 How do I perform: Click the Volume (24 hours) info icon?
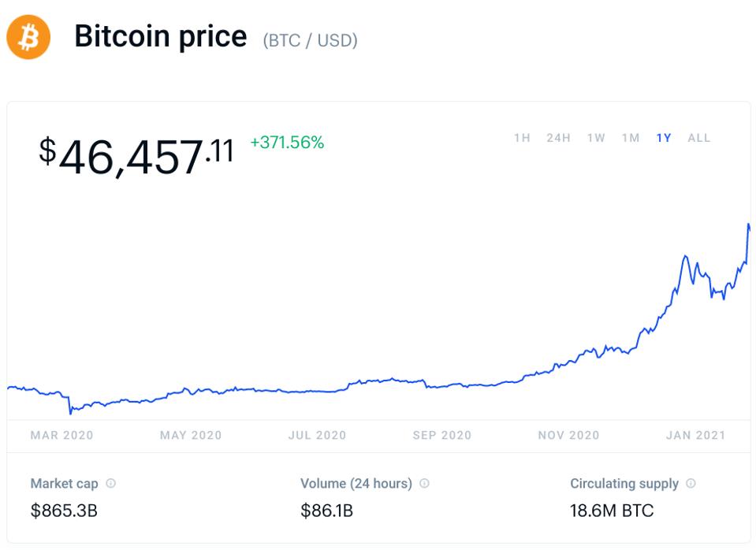[x=424, y=484]
